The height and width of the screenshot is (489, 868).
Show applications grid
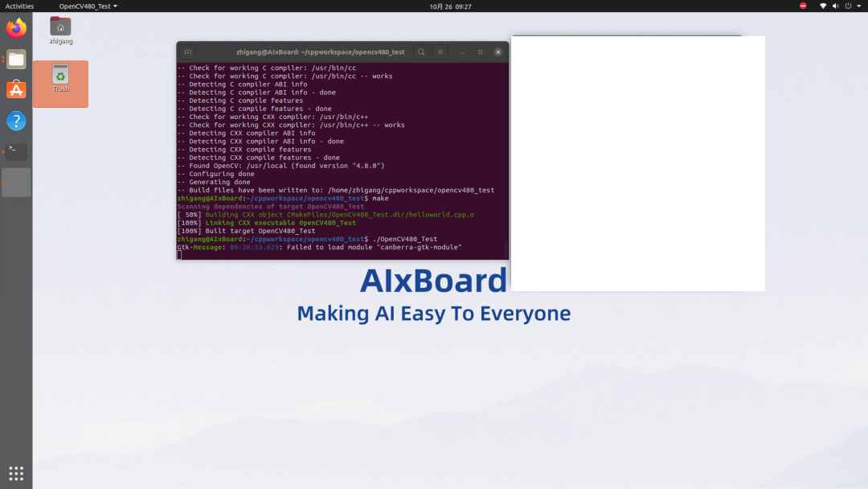(16, 474)
